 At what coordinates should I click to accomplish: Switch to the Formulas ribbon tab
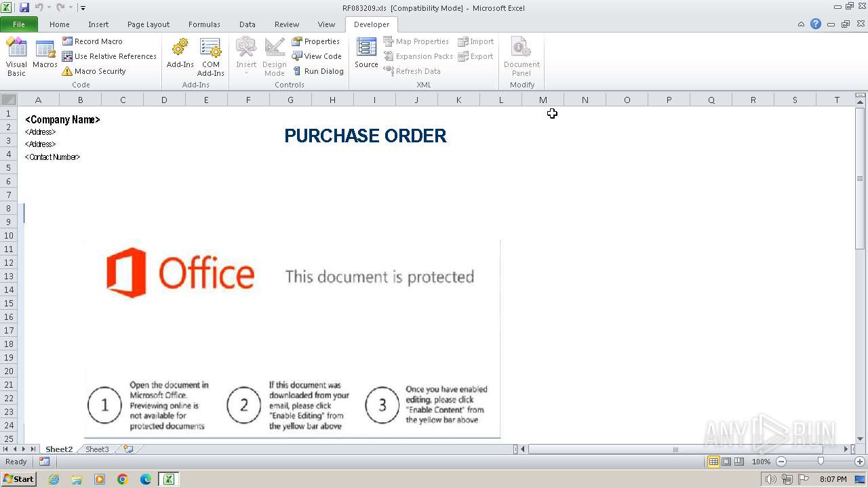pos(204,24)
